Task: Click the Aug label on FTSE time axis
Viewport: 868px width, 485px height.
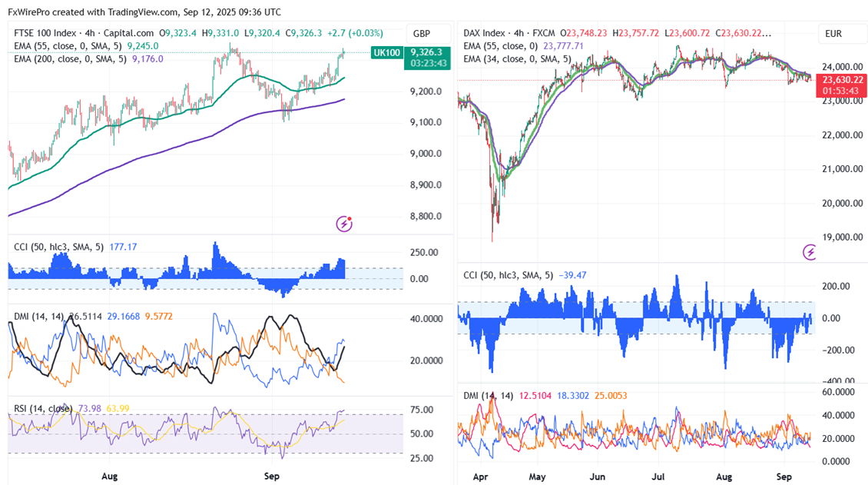Action: [x=110, y=476]
